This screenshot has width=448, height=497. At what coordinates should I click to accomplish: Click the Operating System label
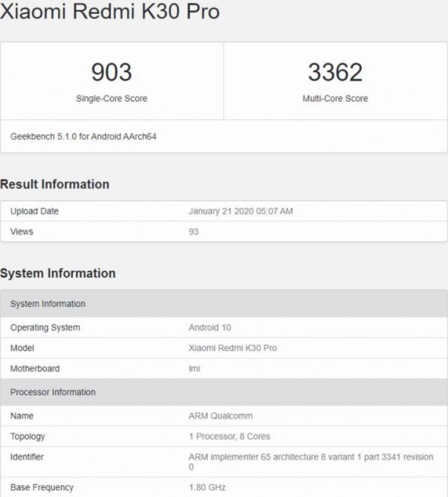point(45,328)
